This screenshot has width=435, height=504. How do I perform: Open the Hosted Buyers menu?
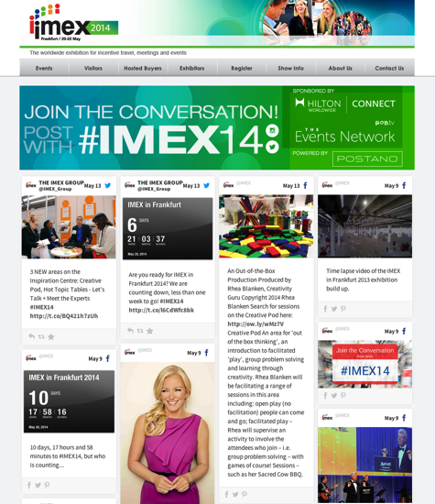pos(143,68)
